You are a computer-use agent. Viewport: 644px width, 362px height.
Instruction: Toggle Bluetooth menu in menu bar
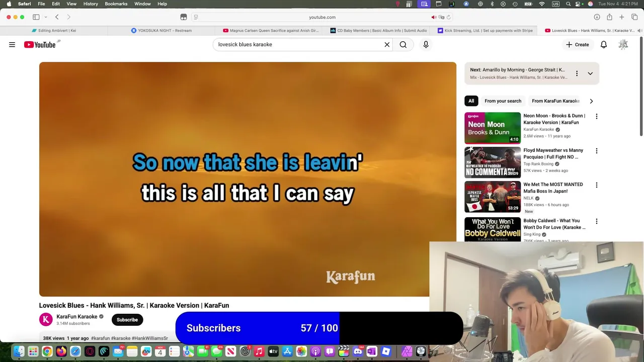[x=492, y=4]
